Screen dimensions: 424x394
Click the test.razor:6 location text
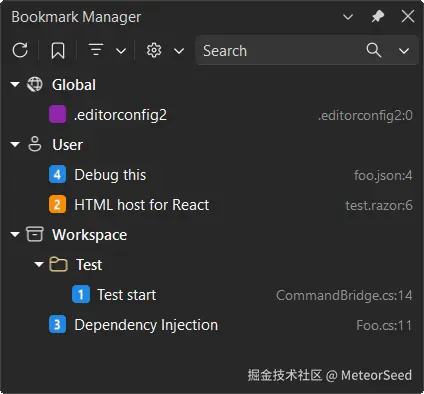click(379, 205)
